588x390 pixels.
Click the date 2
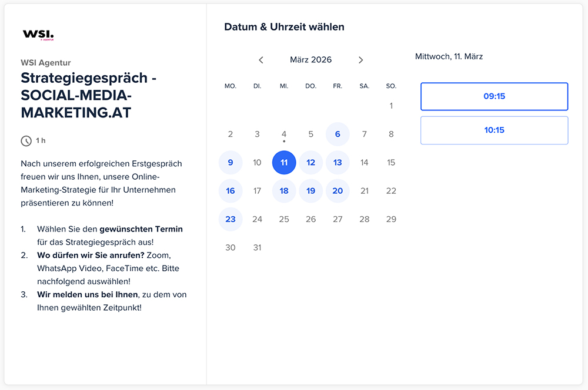coord(230,134)
